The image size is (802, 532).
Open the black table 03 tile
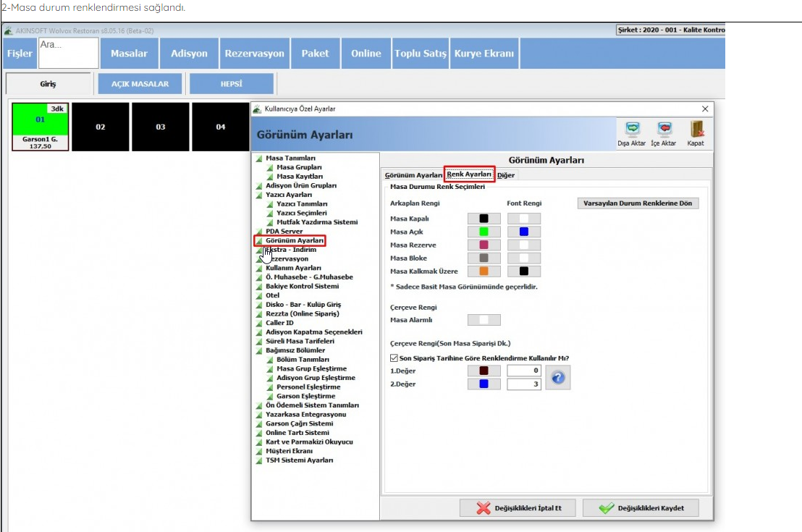161,127
